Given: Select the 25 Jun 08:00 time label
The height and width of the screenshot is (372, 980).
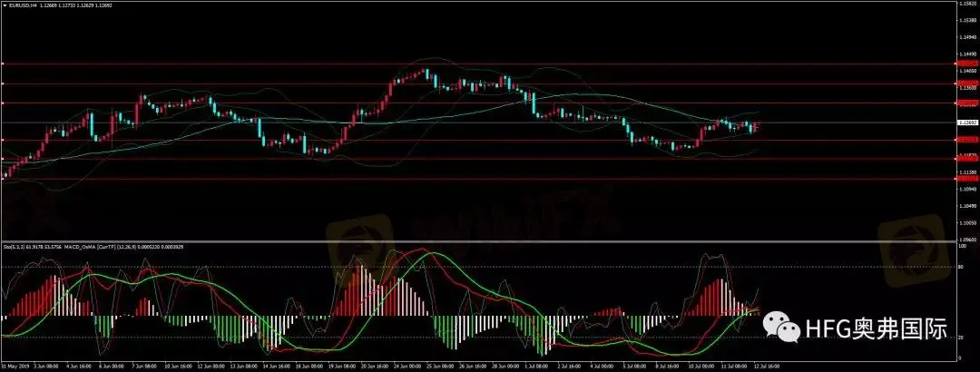Looking at the screenshot, I should (x=440, y=366).
